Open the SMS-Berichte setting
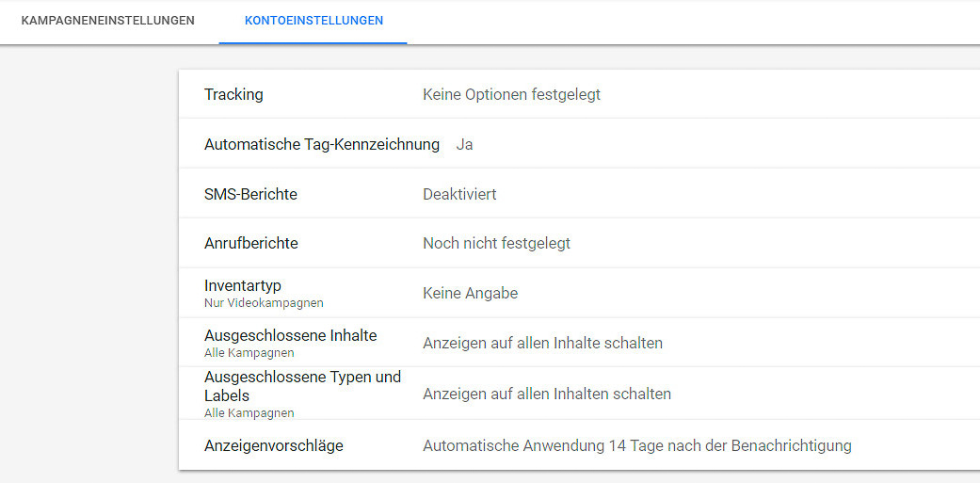The width and height of the screenshot is (980, 483). click(x=250, y=194)
